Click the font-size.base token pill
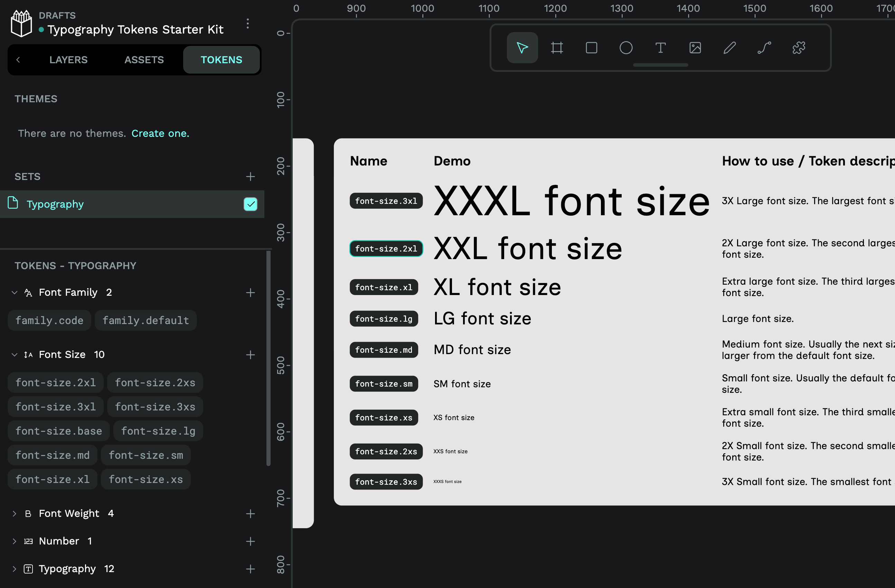The height and width of the screenshot is (588, 895). [59, 431]
